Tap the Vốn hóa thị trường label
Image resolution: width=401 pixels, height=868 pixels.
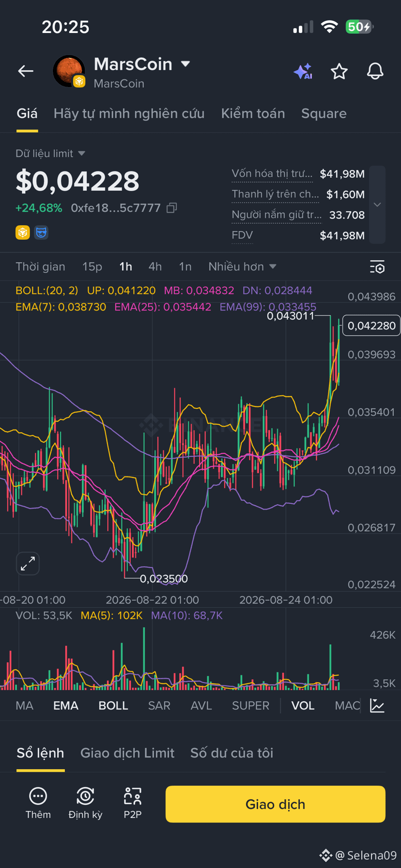[x=272, y=173]
